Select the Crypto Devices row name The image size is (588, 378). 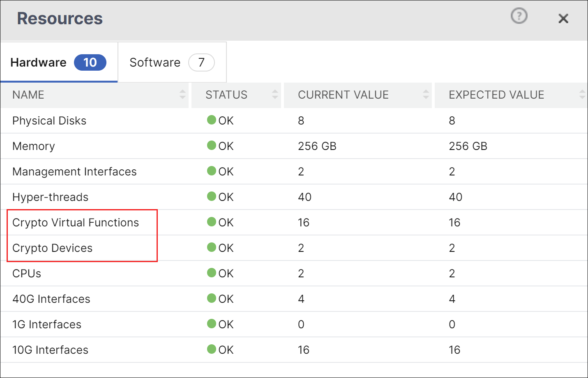[x=53, y=248]
